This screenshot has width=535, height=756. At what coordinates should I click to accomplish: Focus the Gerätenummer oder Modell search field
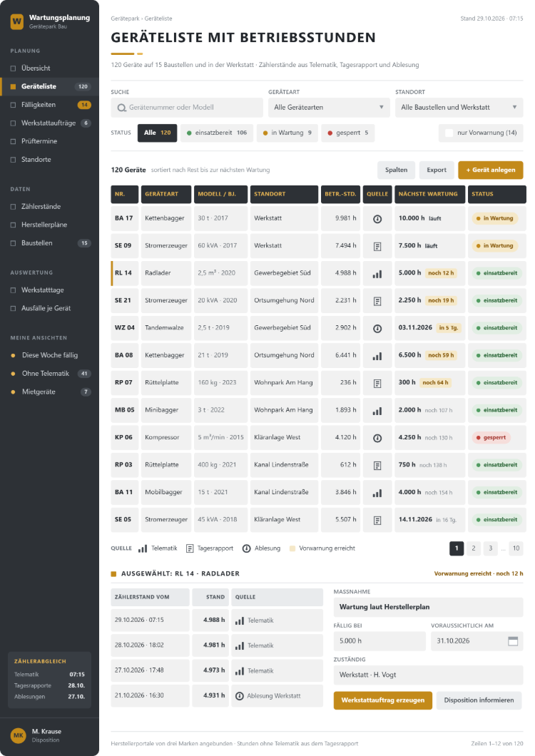187,108
